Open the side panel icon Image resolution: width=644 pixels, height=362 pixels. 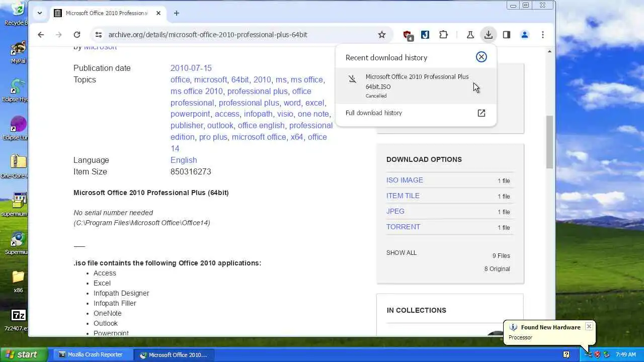507,35
